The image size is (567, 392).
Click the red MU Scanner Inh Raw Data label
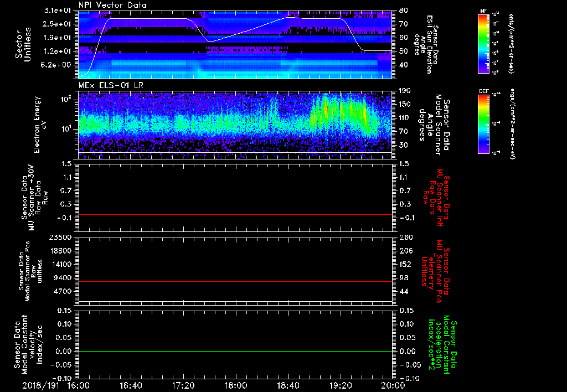click(x=436, y=198)
